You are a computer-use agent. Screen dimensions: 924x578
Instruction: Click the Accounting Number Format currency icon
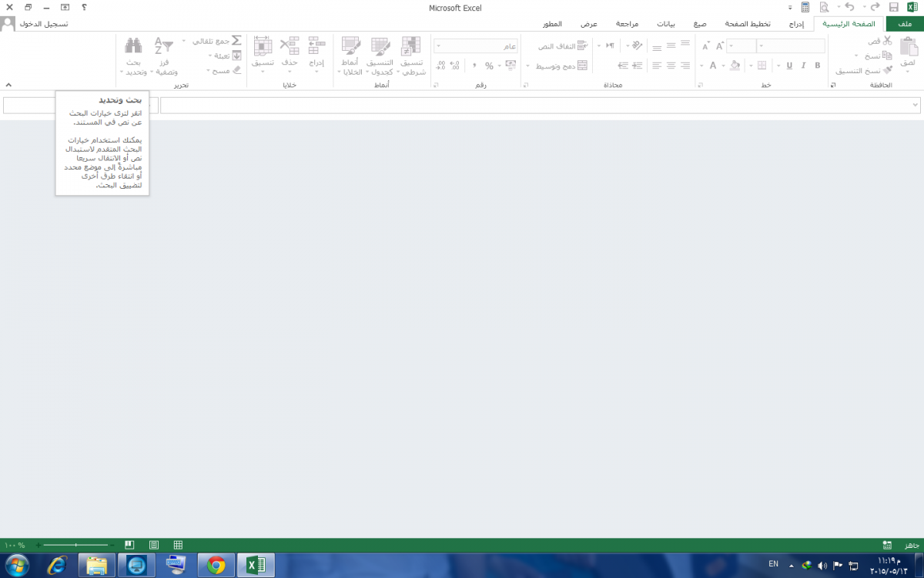(510, 66)
